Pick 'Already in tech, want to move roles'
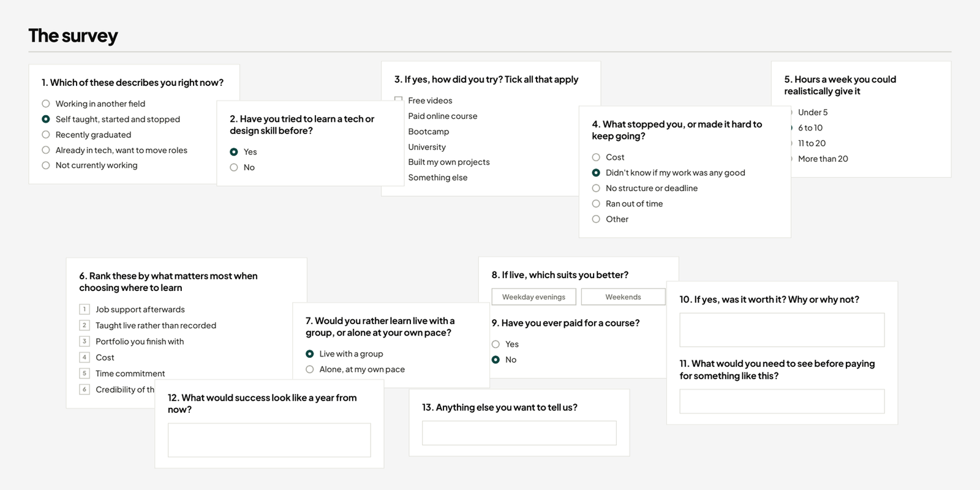The image size is (980, 490). (45, 150)
